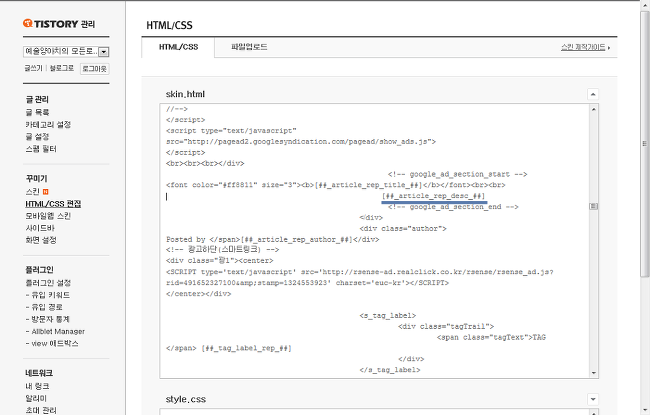Viewport: 650px width, 415px height.
Task: Click scroll-up arrow of skin.html editor
Action: pos(594,109)
